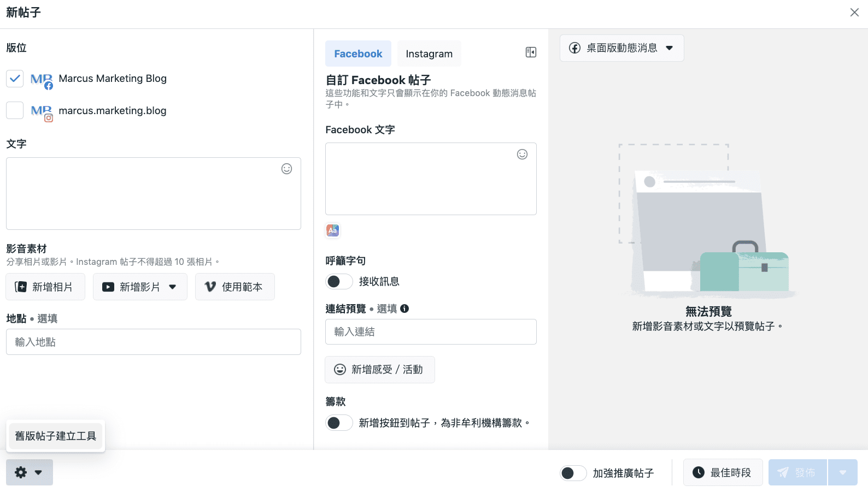
Task: Open the settings gear menu
Action: pyautogui.click(x=30, y=472)
